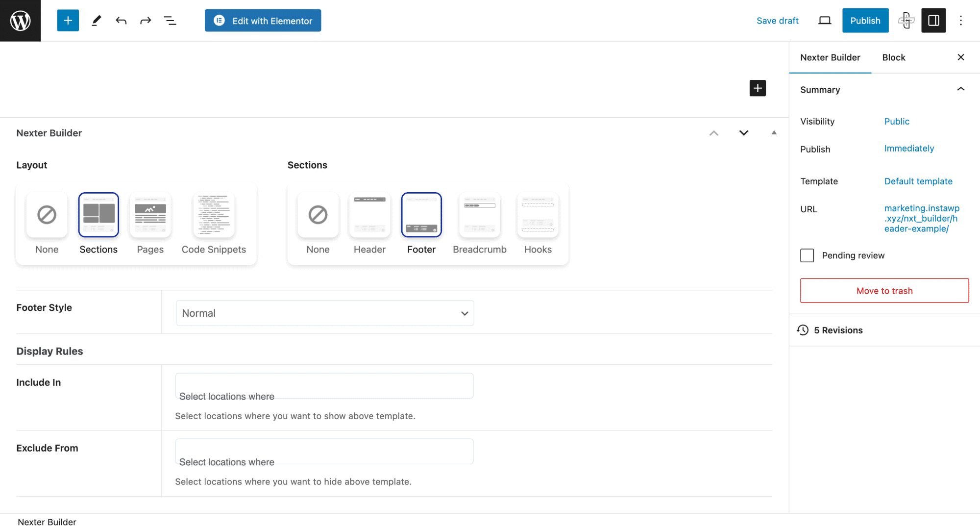Click the preview desktop icon near Publish

pos(825,20)
